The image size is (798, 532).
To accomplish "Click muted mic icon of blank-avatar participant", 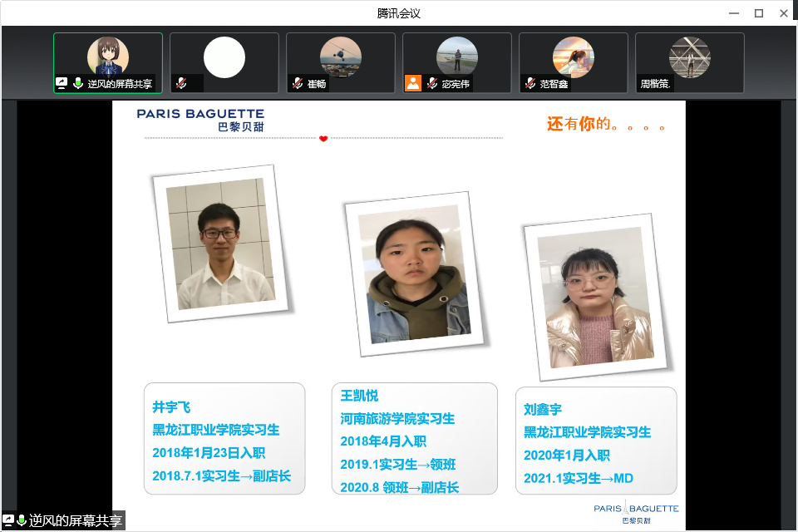I will pyautogui.click(x=180, y=83).
